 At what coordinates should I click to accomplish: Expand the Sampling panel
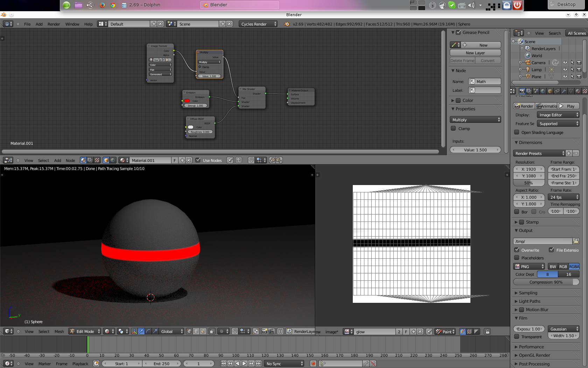pos(528,293)
